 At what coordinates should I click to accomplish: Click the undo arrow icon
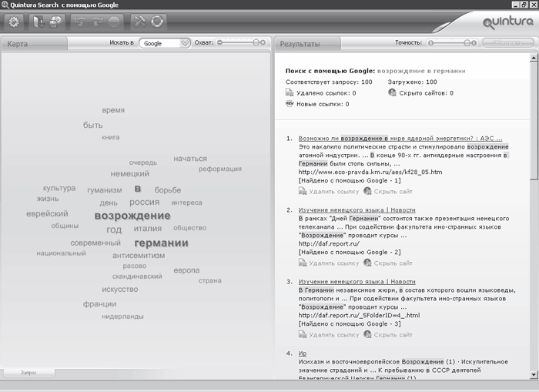coord(79,22)
